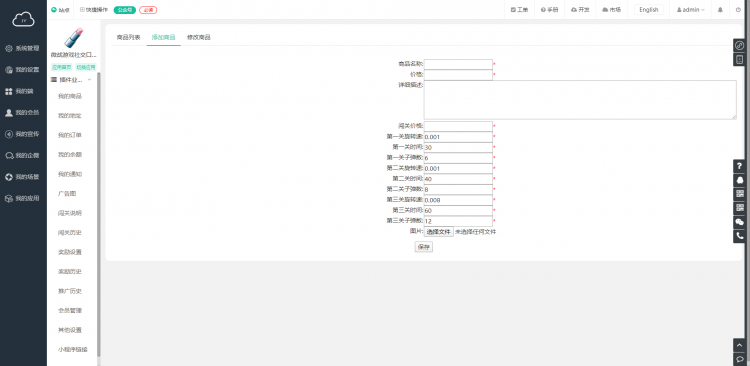Open the grid-icon item in the dark sidebar

coord(19,91)
